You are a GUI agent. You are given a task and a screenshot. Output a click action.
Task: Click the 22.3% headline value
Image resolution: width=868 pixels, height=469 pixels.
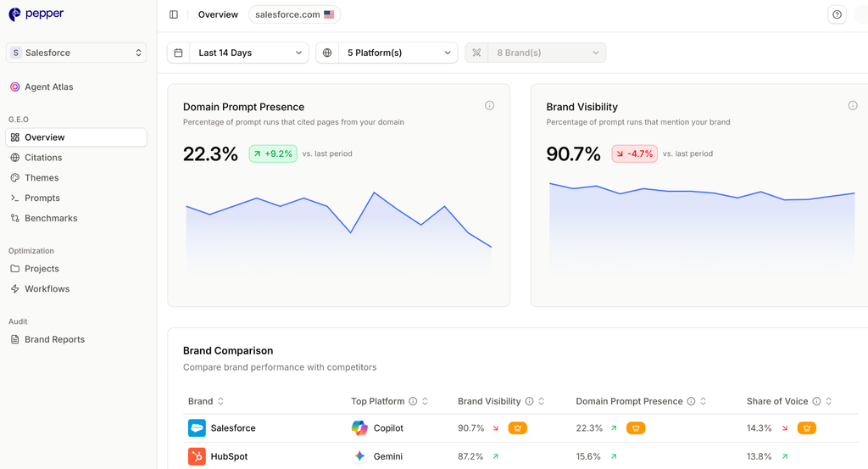click(210, 154)
